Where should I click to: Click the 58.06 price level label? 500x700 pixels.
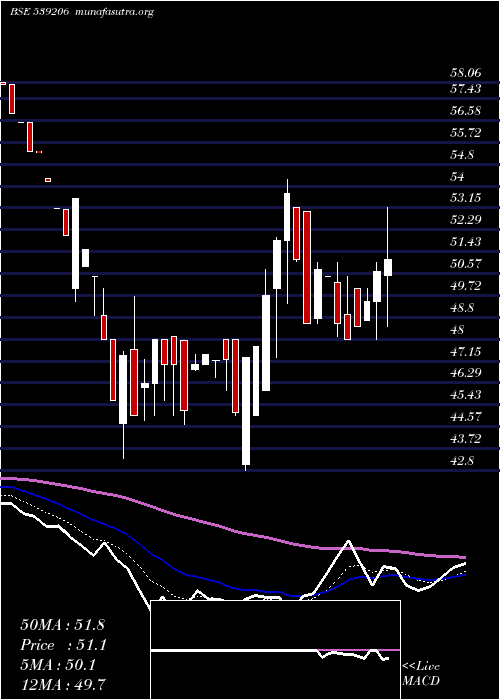tap(465, 72)
